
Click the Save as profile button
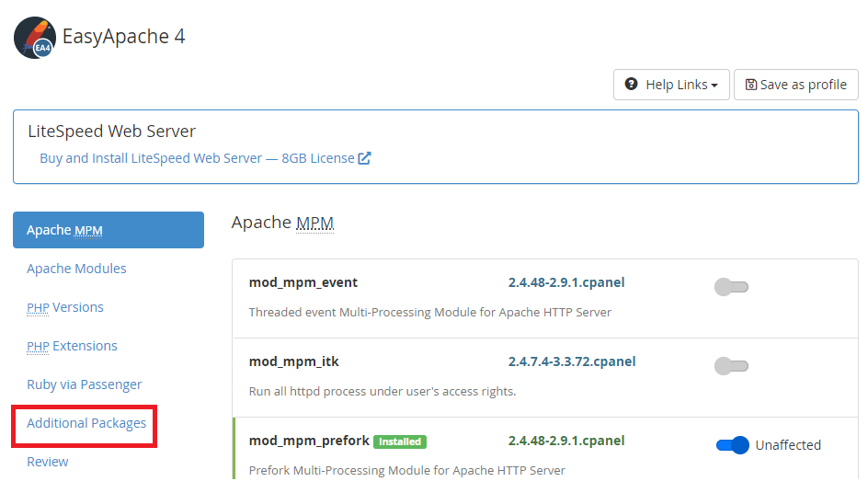(x=796, y=85)
